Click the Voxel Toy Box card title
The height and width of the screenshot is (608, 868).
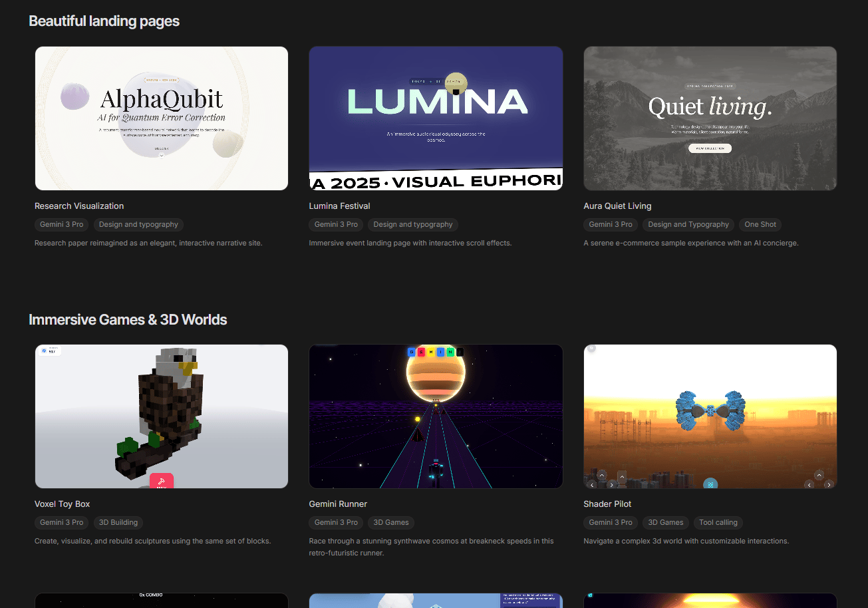click(x=63, y=504)
